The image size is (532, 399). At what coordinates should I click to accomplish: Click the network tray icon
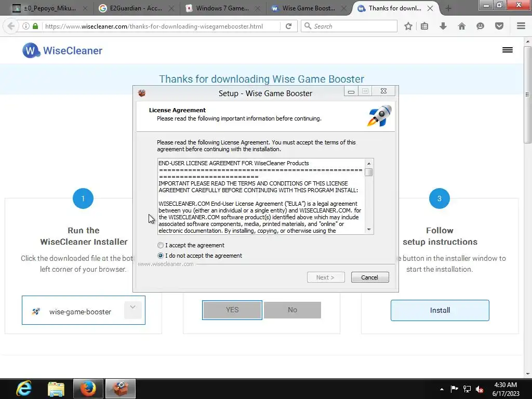[x=467, y=389]
